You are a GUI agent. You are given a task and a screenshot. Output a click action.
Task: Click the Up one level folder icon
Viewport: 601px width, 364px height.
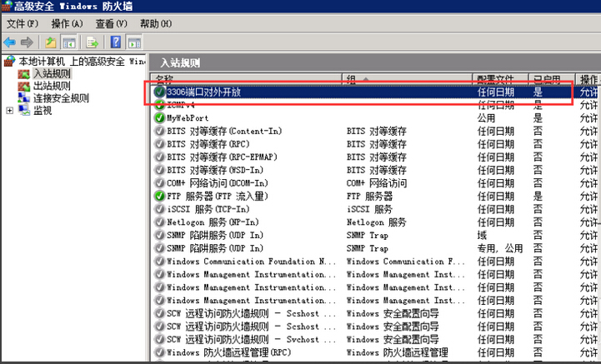pyautogui.click(x=51, y=42)
